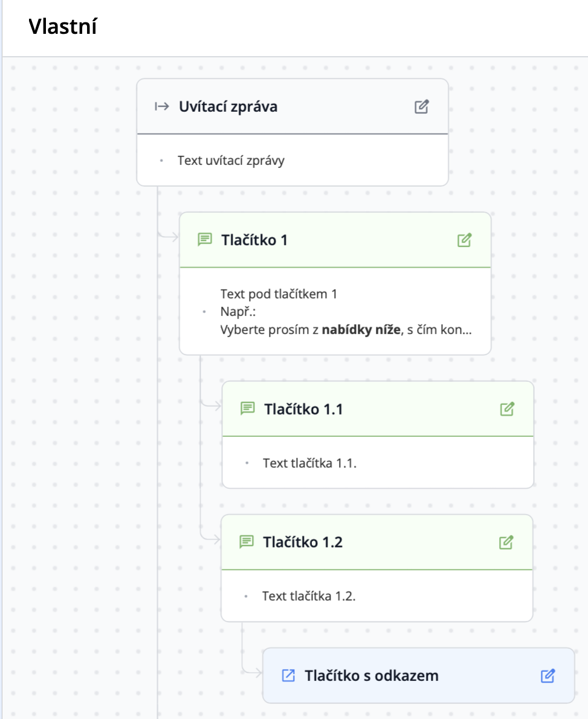The width and height of the screenshot is (588, 719).
Task: Edit the Uvítací zpráva node
Action: [x=421, y=107]
